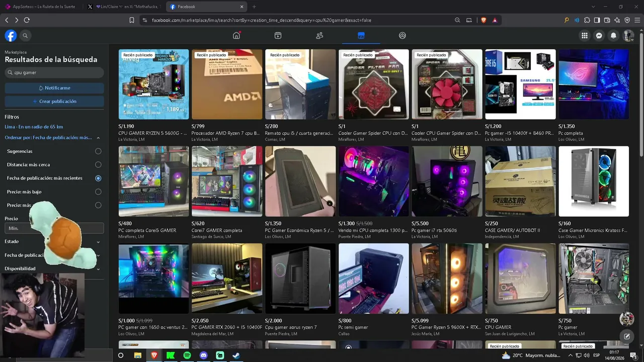Open the Brave Shields lion icon
The width and height of the screenshot is (644, 362).
pos(484,20)
